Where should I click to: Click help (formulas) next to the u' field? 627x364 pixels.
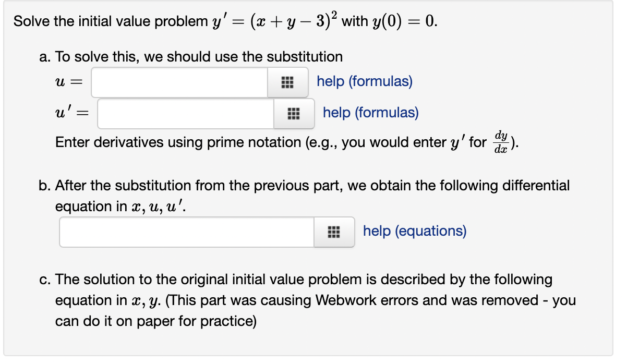370,113
